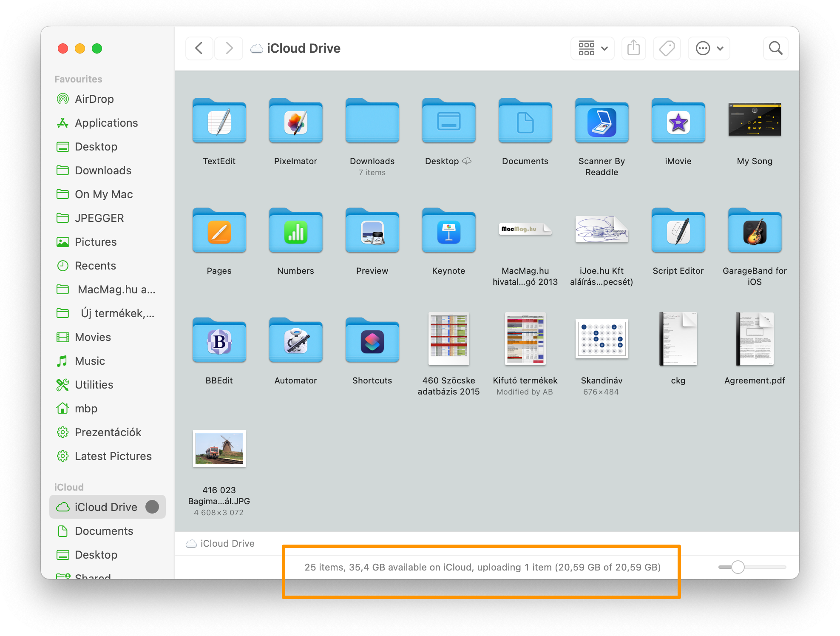Open AirDrop in the sidebar

point(107,99)
